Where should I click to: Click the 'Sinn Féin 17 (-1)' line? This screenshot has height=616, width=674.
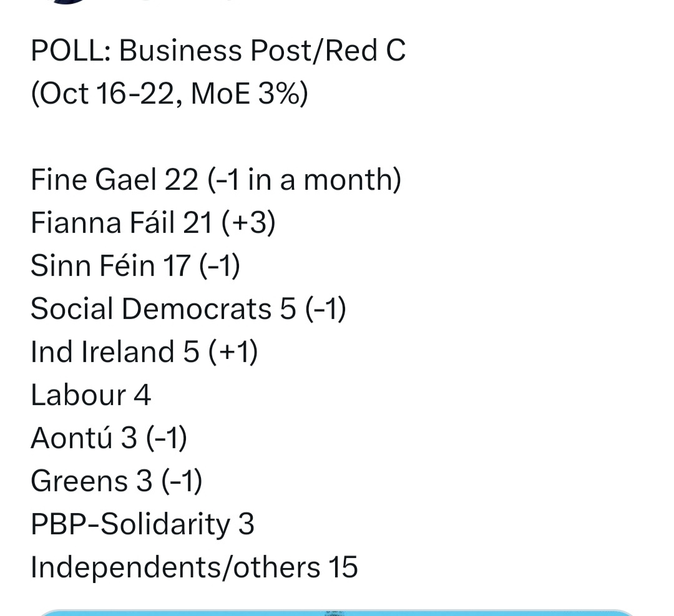pyautogui.click(x=135, y=266)
